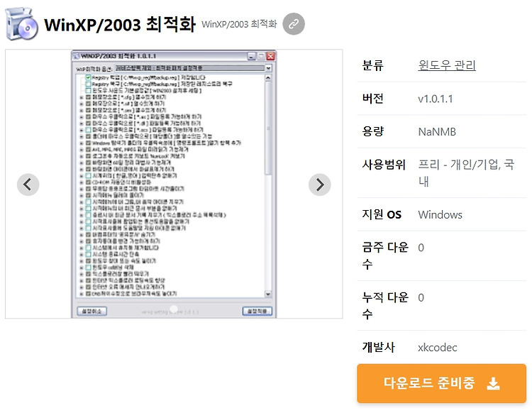This screenshot has height=413, width=532.
Task: Click the 다운로드 준비중 button
Action: [x=441, y=383]
